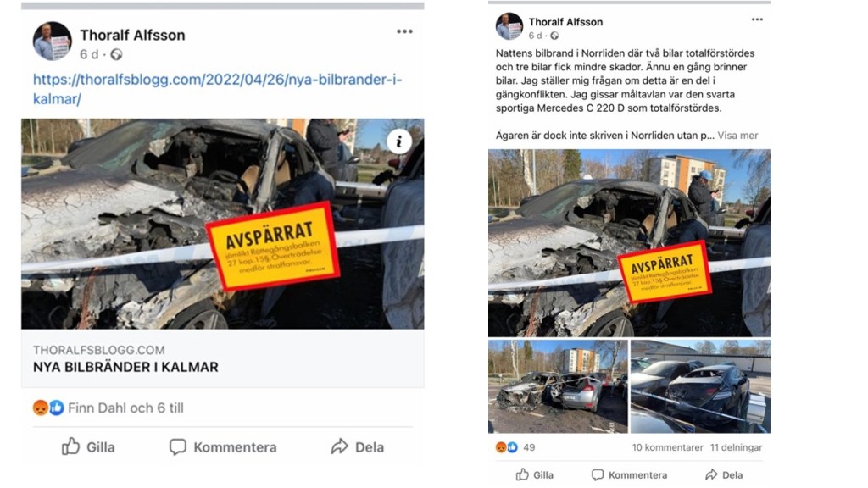
Task: Click globe privacy icon on right post
Action: [554, 36]
